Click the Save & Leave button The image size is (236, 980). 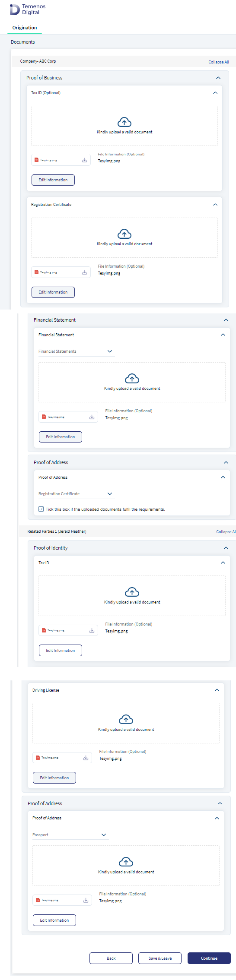[x=160, y=958]
